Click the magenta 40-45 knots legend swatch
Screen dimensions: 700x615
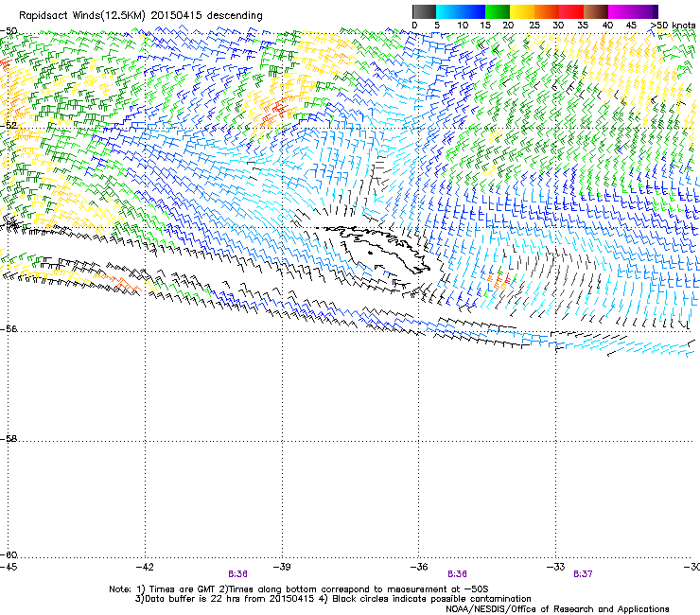[x=621, y=11]
